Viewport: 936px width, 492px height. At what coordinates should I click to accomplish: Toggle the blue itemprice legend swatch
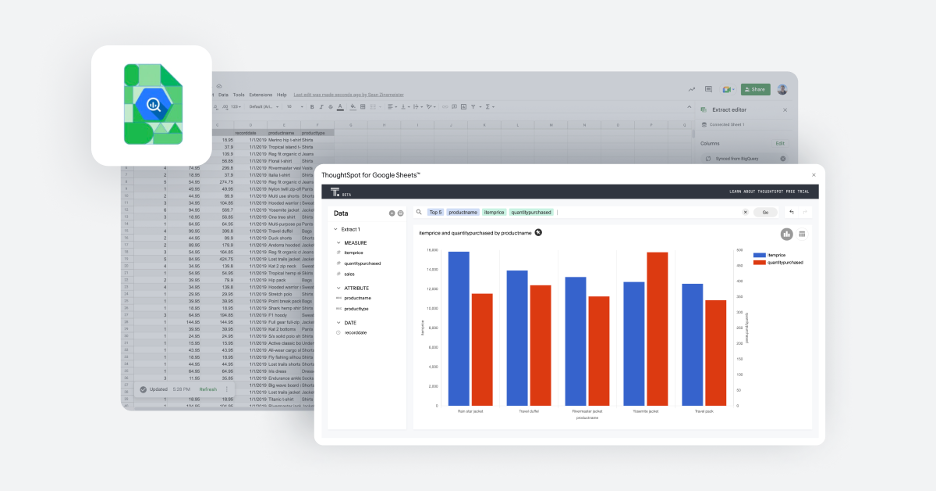pos(759,255)
